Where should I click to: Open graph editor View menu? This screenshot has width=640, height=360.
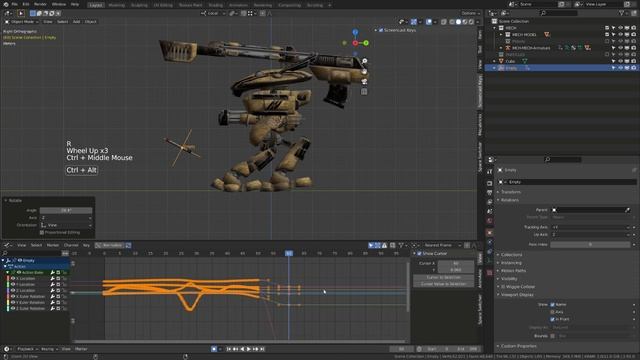(22, 245)
